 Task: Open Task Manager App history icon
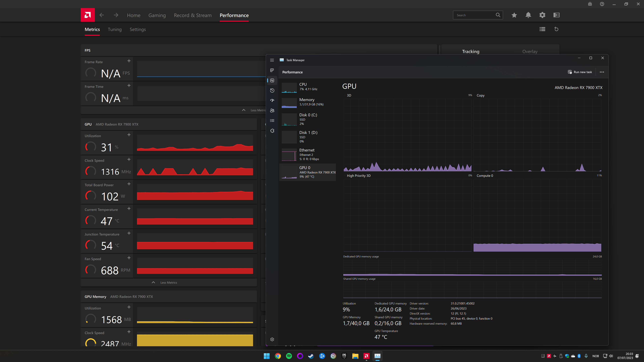tap(272, 90)
